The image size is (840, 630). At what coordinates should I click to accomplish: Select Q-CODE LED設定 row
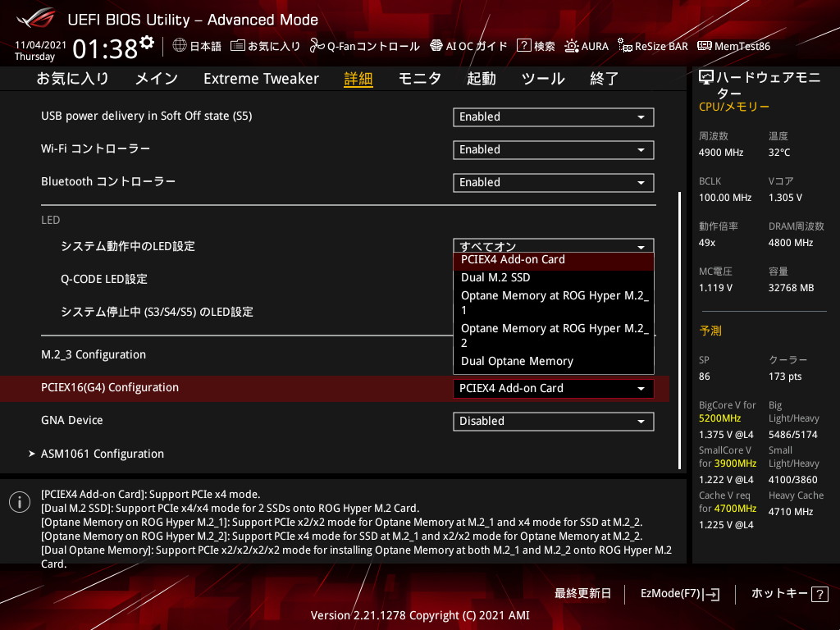click(x=104, y=279)
